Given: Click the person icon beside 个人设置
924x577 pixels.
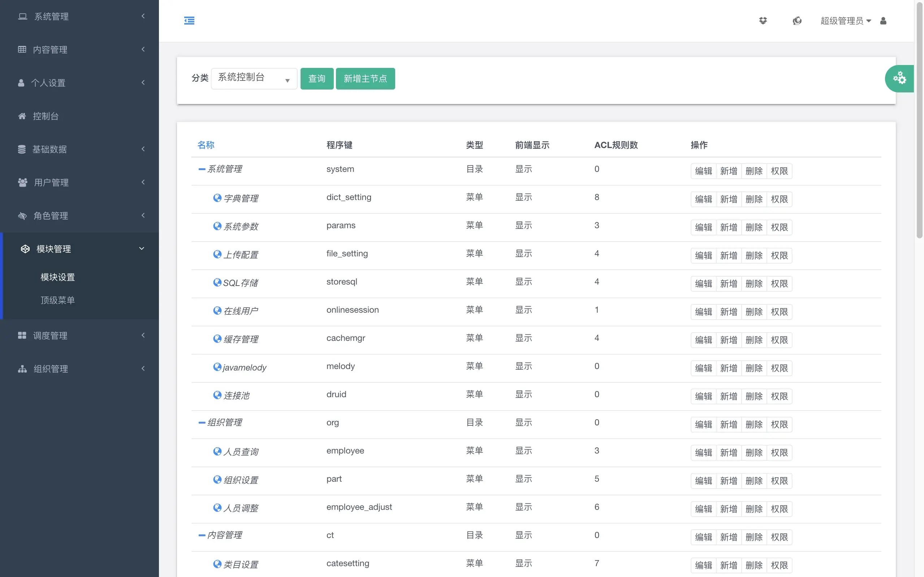Looking at the screenshot, I should pos(21,82).
